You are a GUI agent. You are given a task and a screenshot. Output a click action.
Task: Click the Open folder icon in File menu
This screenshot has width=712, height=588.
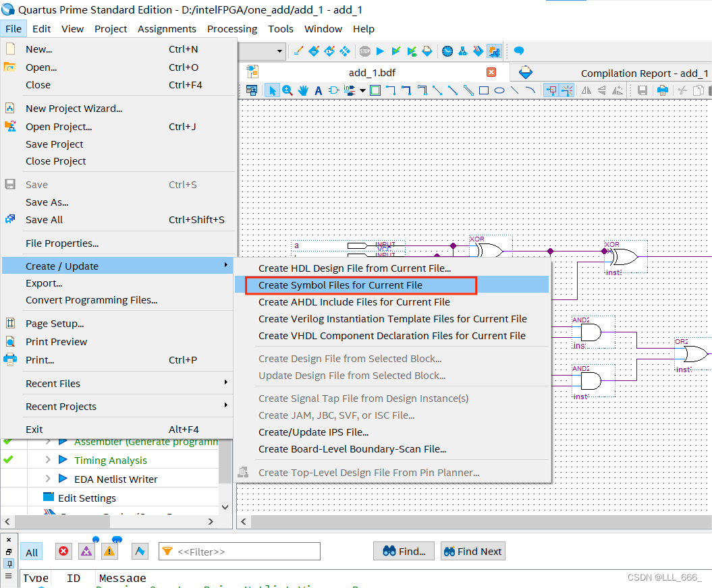(10, 67)
